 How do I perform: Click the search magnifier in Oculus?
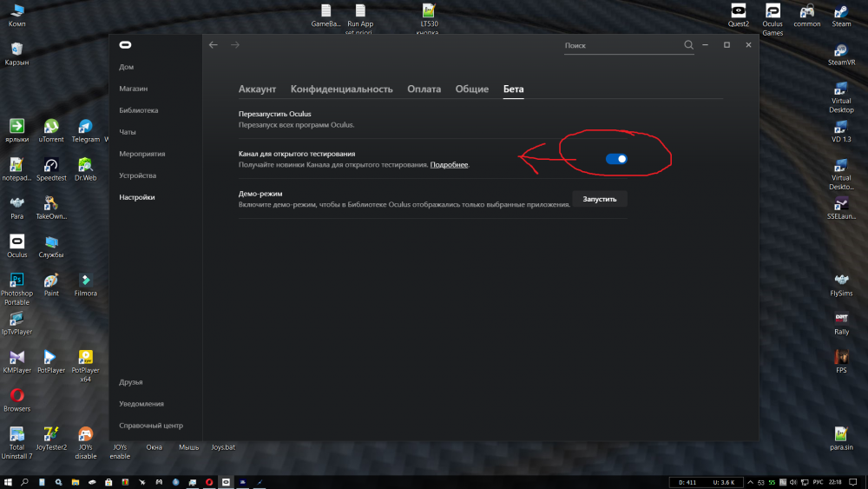(x=688, y=45)
